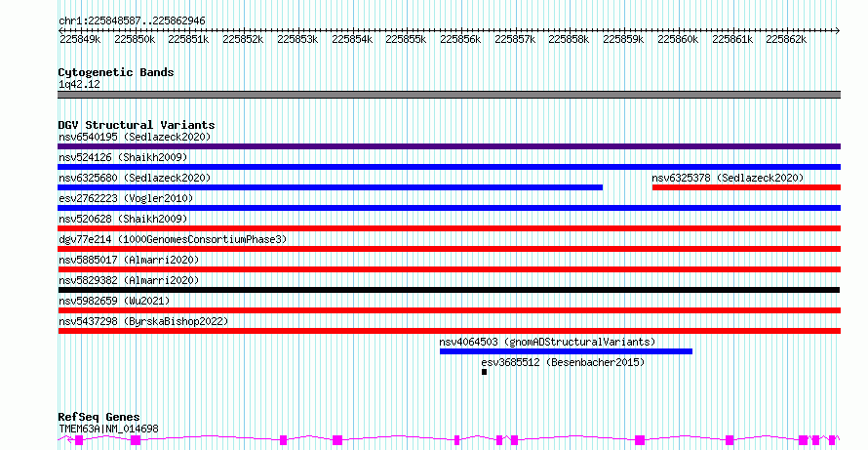Click the nsv520628 (Shaikh2009) red bar

449,228
